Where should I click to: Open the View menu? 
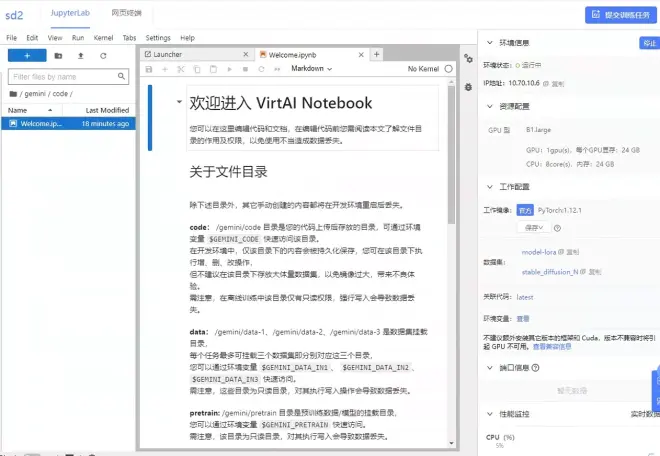55,38
